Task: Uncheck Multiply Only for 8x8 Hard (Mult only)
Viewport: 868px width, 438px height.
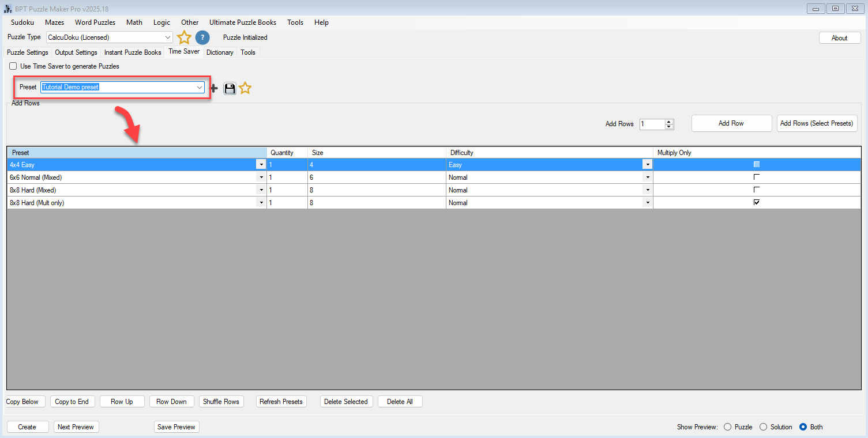Action: pyautogui.click(x=757, y=202)
